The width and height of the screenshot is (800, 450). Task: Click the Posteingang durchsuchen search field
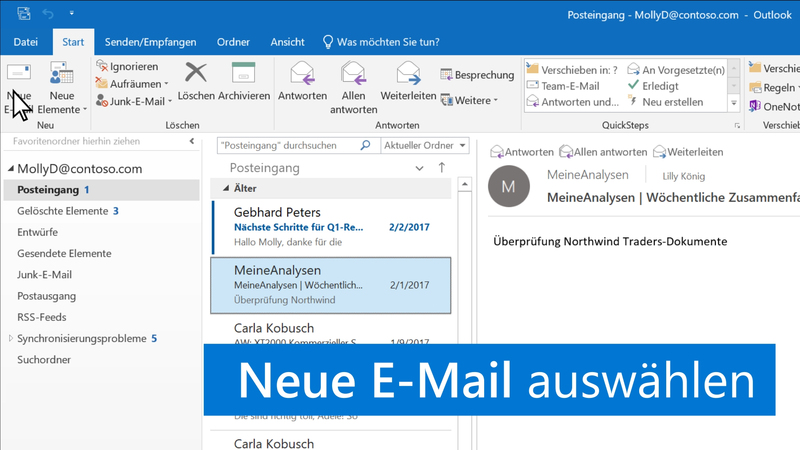pyautogui.click(x=292, y=145)
